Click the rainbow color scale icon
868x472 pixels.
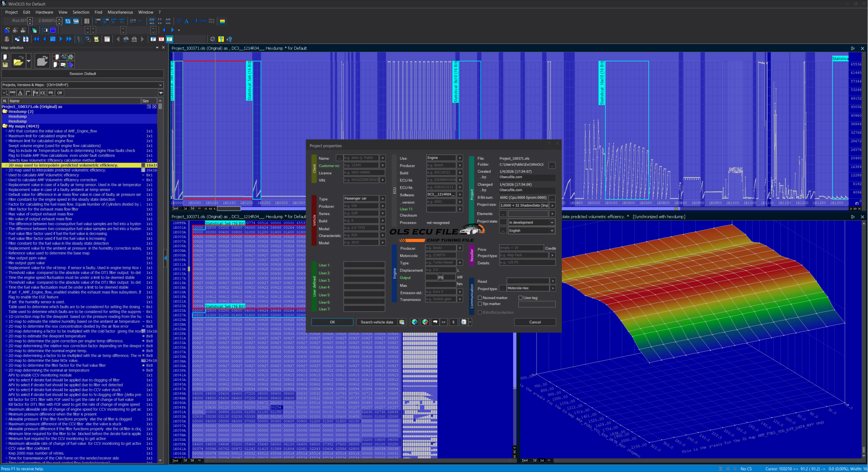pyautogui.click(x=222, y=21)
